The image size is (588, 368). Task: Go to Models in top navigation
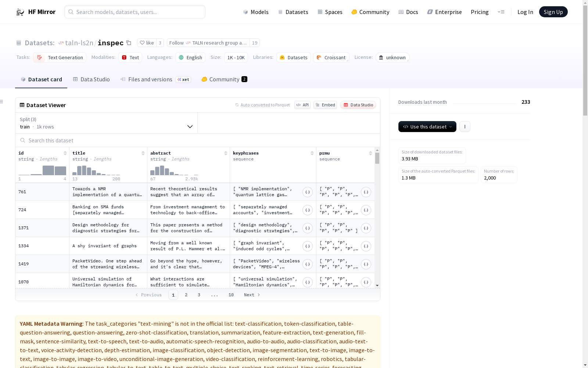click(x=256, y=12)
